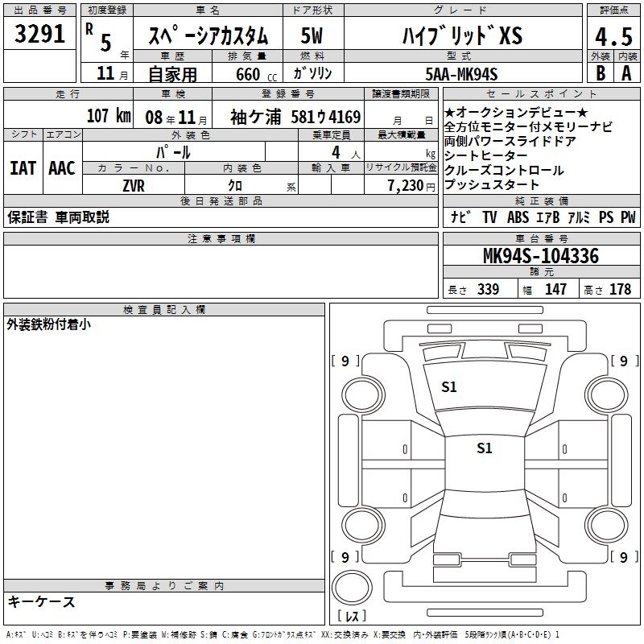Click the キーケース office notice
The height and width of the screenshot is (644, 644).
[x=42, y=601]
